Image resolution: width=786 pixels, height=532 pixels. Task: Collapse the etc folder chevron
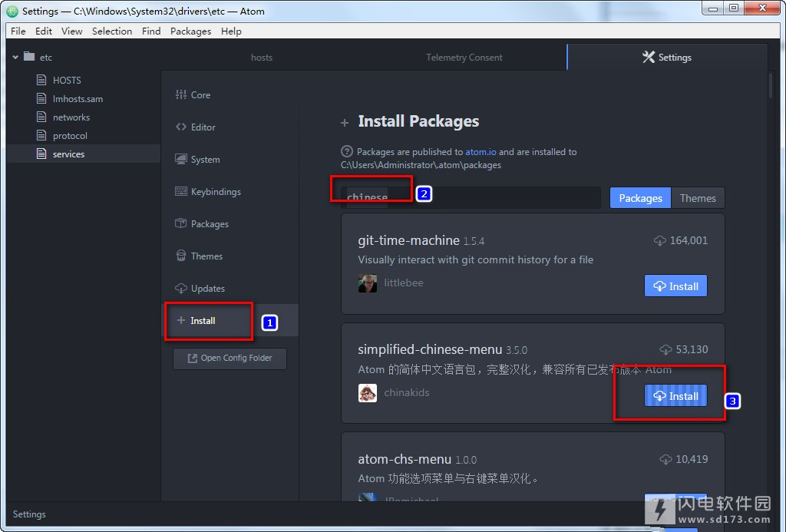click(x=15, y=57)
